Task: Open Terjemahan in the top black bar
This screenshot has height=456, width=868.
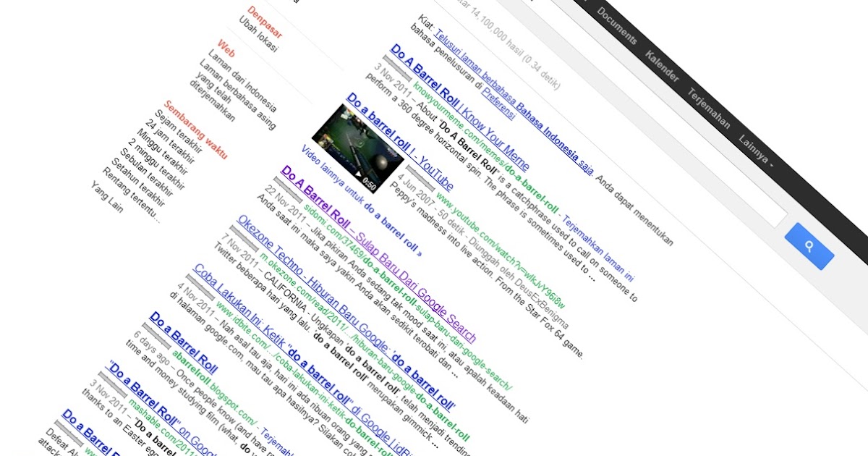Action: click(x=709, y=107)
